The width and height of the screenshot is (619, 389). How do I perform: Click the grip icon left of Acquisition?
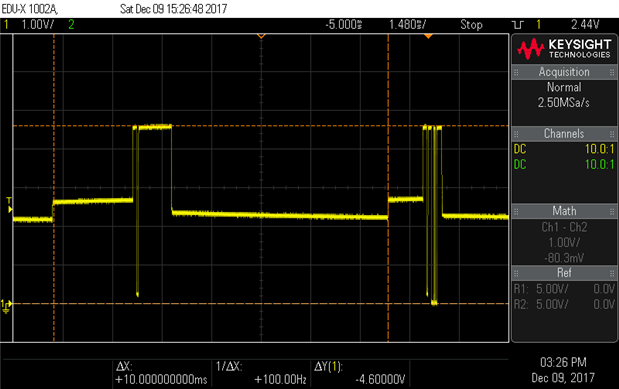[x=516, y=72]
